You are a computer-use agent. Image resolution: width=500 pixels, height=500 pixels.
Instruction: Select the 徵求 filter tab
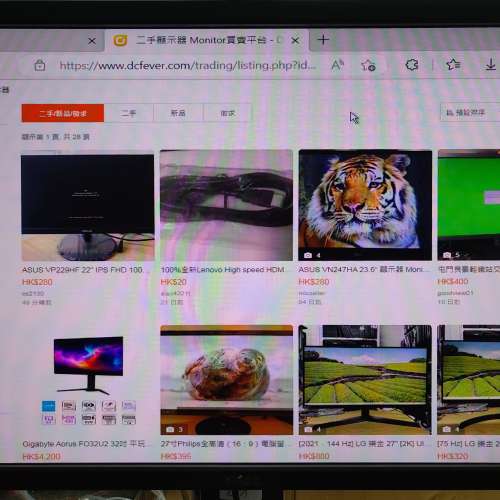pyautogui.click(x=227, y=113)
